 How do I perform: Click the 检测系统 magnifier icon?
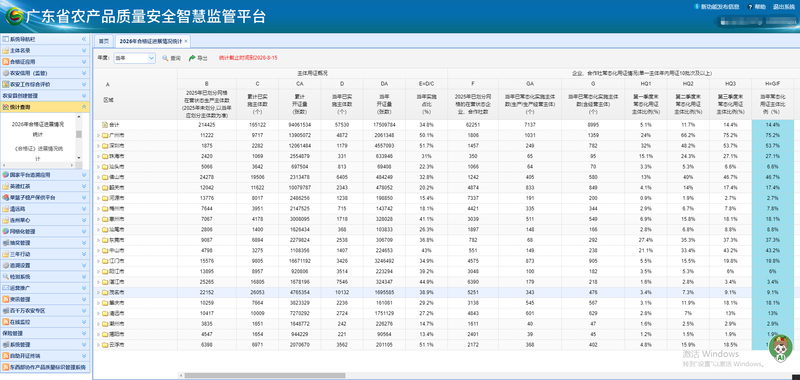point(6,276)
